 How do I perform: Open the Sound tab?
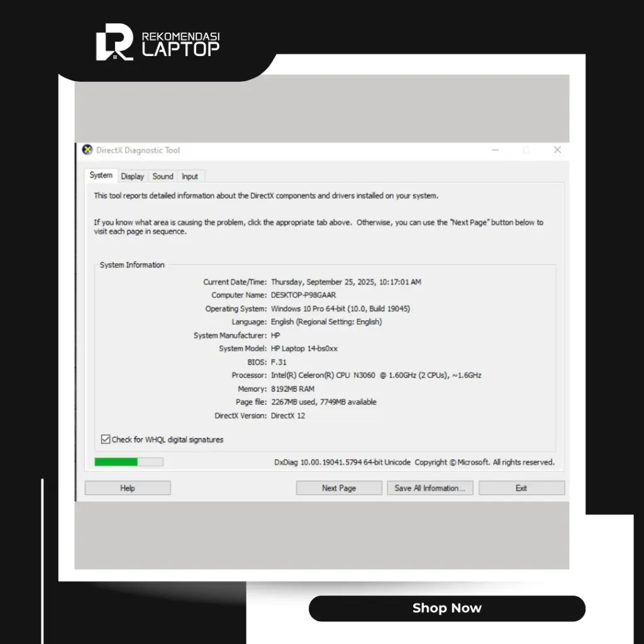click(x=163, y=177)
